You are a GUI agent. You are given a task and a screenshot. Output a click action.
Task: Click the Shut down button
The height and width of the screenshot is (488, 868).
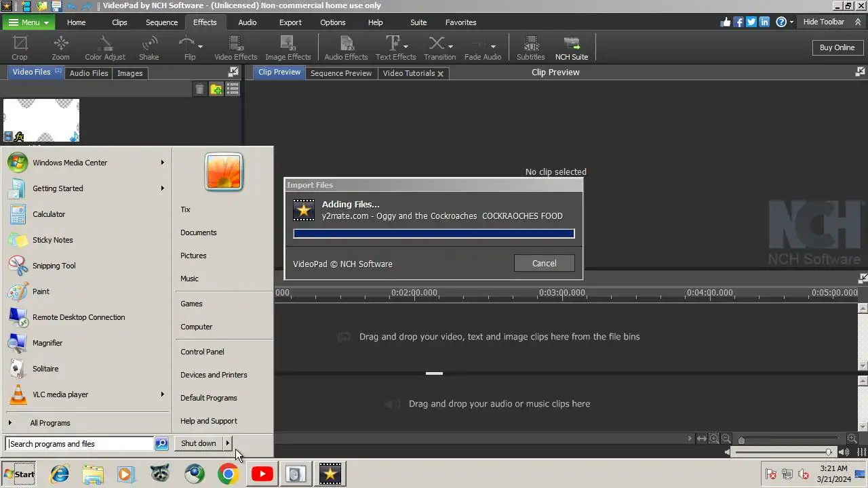199,443
